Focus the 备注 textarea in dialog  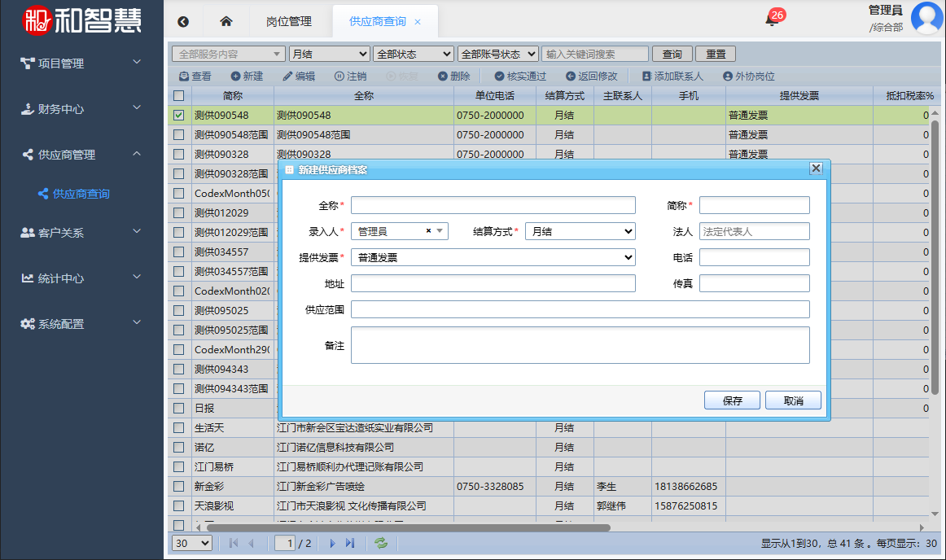(x=580, y=345)
